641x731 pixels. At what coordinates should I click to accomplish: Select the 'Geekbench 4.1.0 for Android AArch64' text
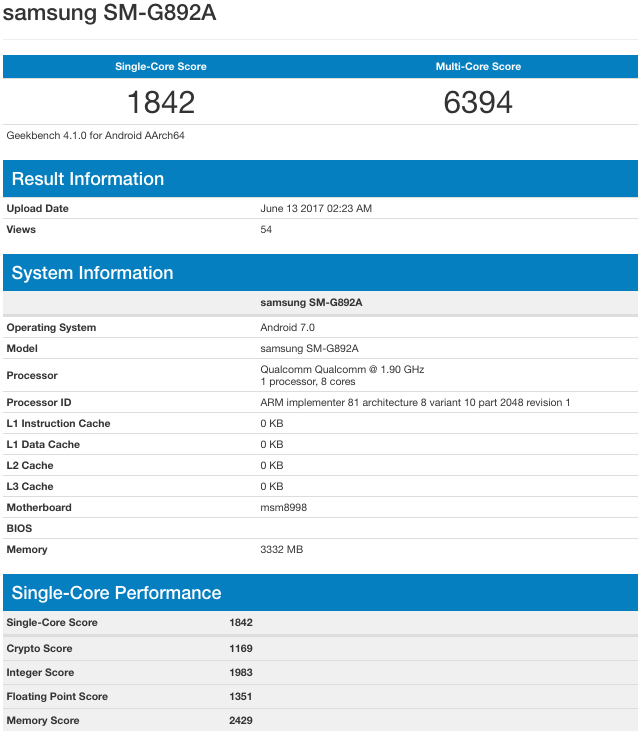pos(96,135)
